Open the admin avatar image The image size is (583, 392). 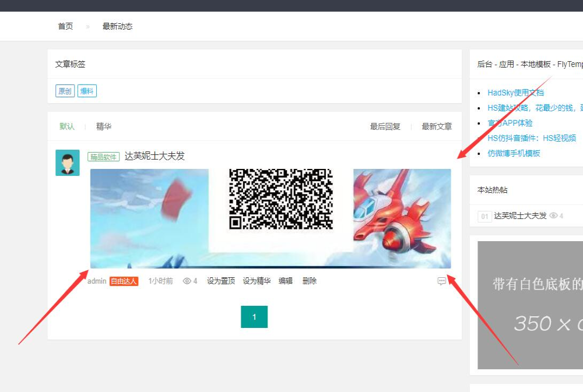tap(67, 163)
